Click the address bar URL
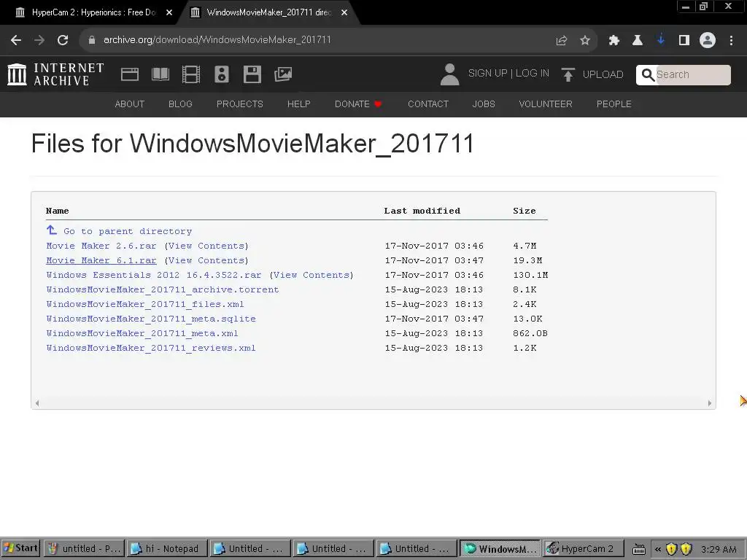Screen dimensions: 747x560 217,40
